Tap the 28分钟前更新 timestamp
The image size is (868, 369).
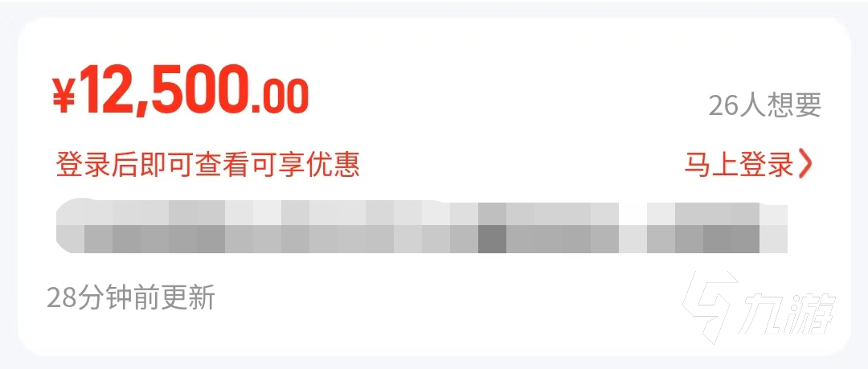[131, 298]
